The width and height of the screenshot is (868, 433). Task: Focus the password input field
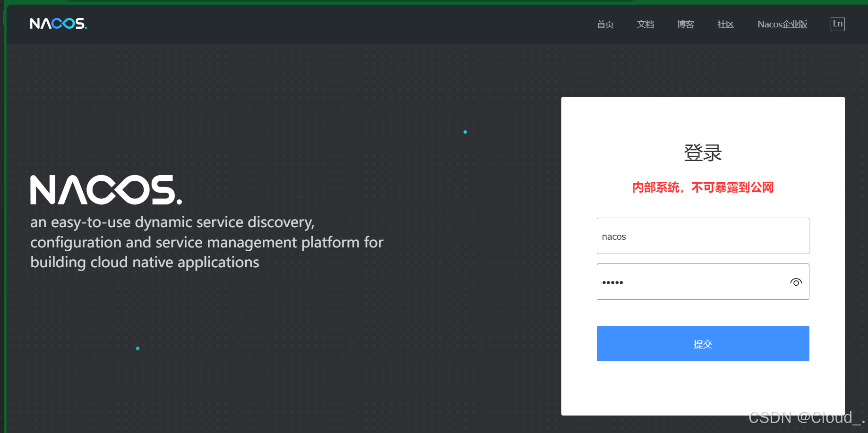click(x=703, y=282)
